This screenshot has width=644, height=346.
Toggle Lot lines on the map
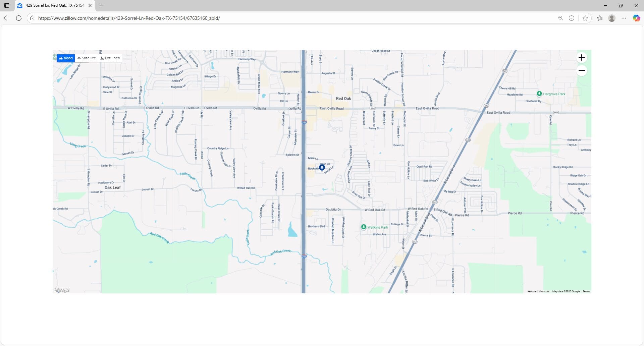click(x=110, y=58)
